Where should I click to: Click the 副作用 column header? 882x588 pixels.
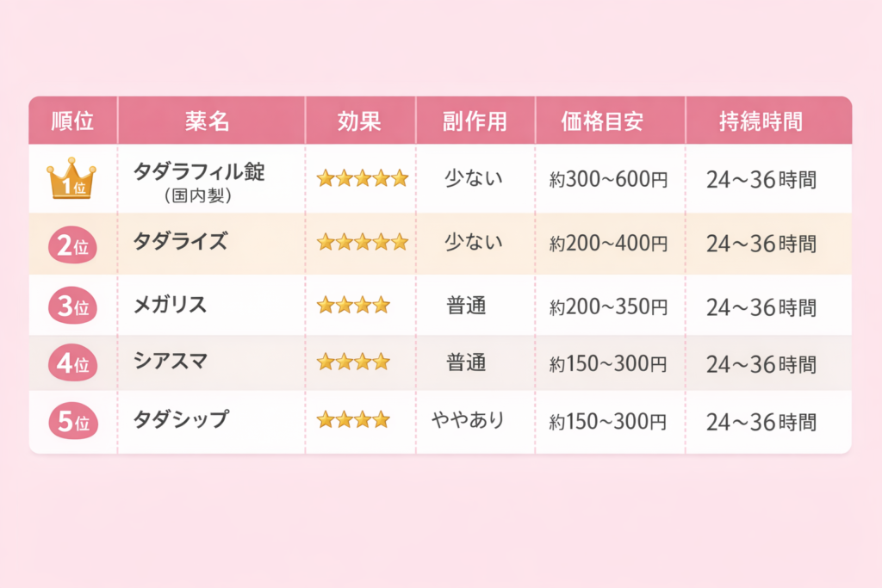tap(475, 121)
